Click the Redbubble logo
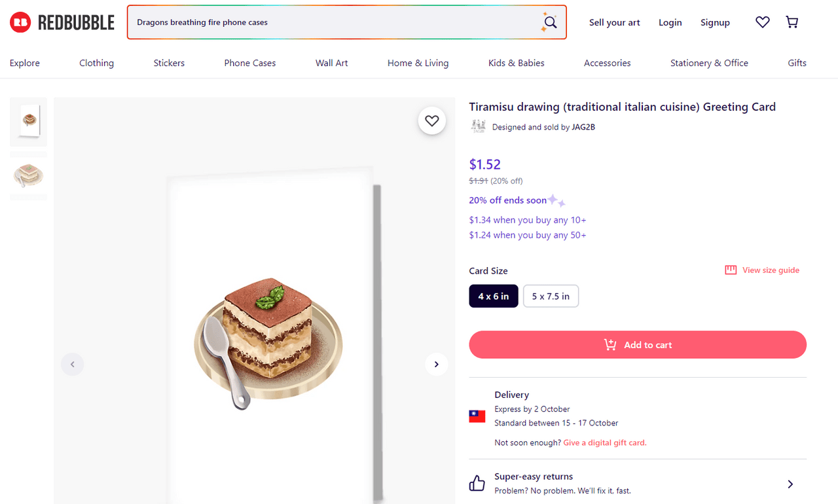The width and height of the screenshot is (838, 504). pyautogui.click(x=62, y=22)
